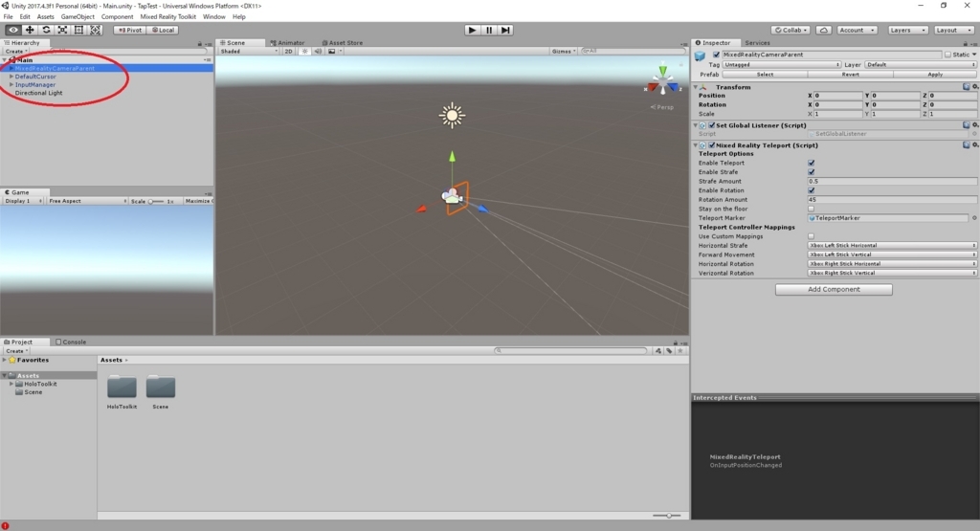Expand DefaultCursor in Hierarchy
980x531 pixels.
click(11, 77)
